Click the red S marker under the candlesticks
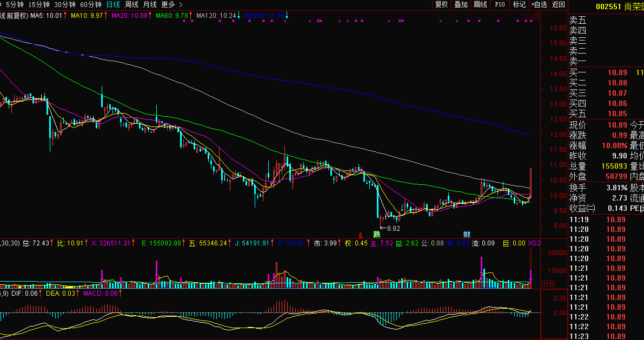Viewport: 644px width, 340px height. [x=361, y=235]
